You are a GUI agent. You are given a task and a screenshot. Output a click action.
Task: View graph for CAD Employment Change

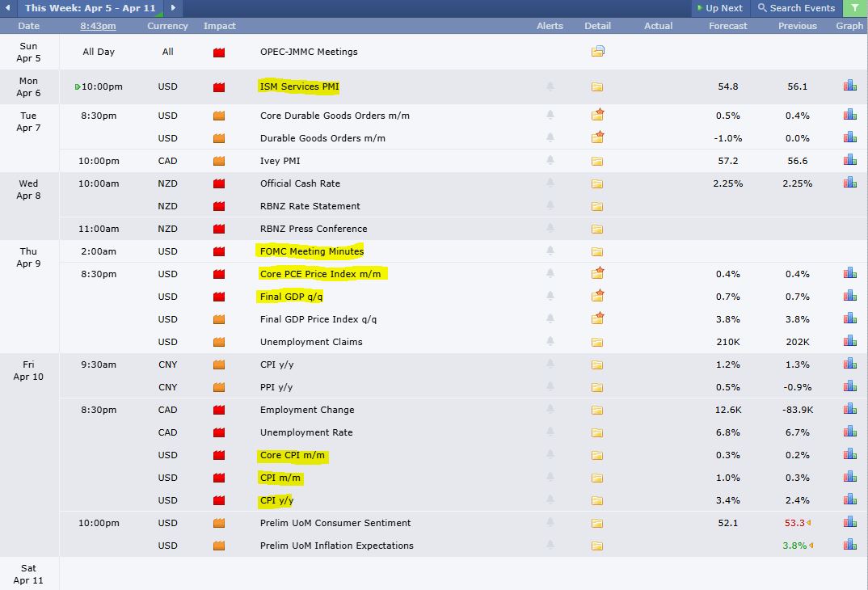pos(850,409)
